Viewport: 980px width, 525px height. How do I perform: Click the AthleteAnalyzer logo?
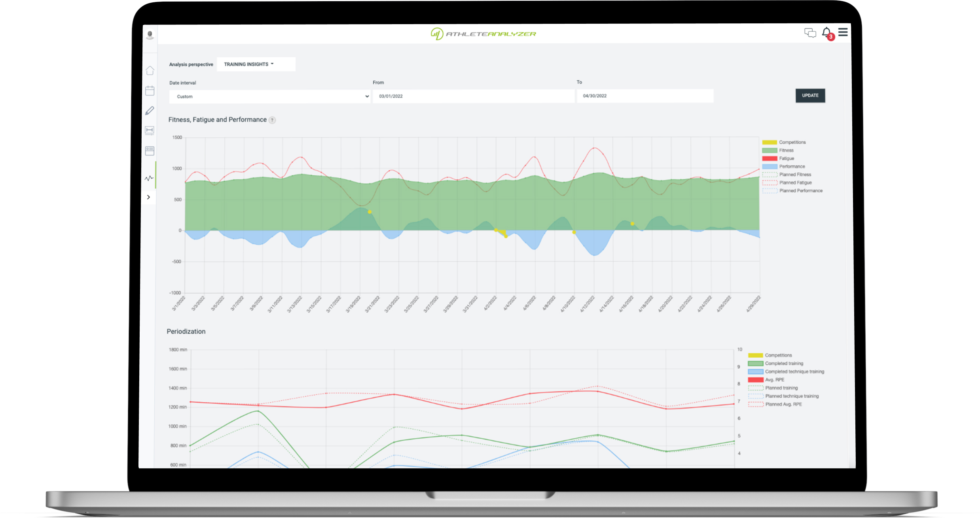483,34
